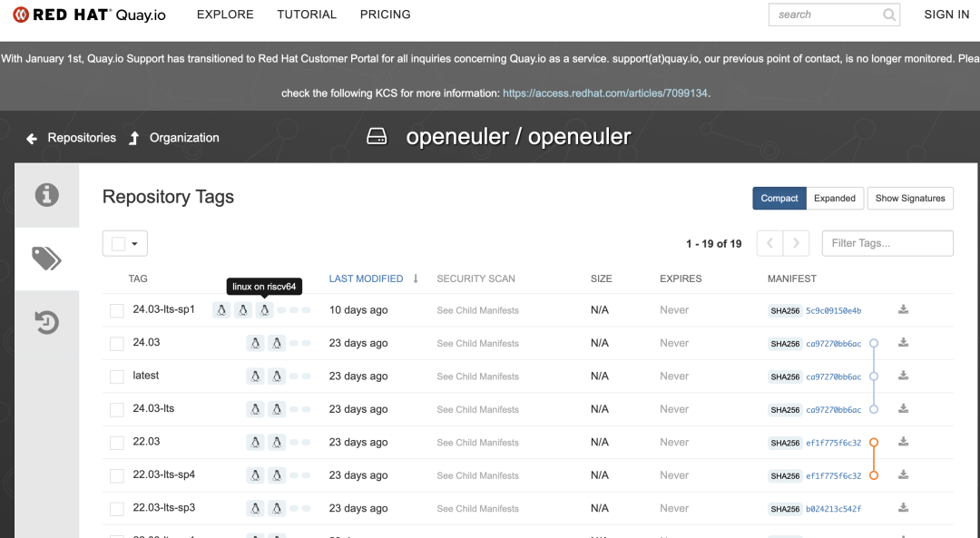Image resolution: width=980 pixels, height=538 pixels.
Task: Fetch tag download icon for latest
Action: pos(903,376)
